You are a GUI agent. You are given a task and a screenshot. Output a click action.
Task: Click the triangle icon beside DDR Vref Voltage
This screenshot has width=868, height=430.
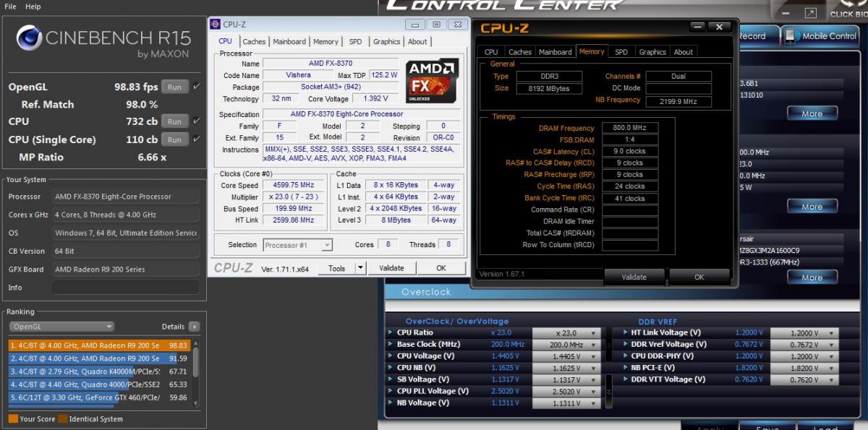tap(625, 345)
